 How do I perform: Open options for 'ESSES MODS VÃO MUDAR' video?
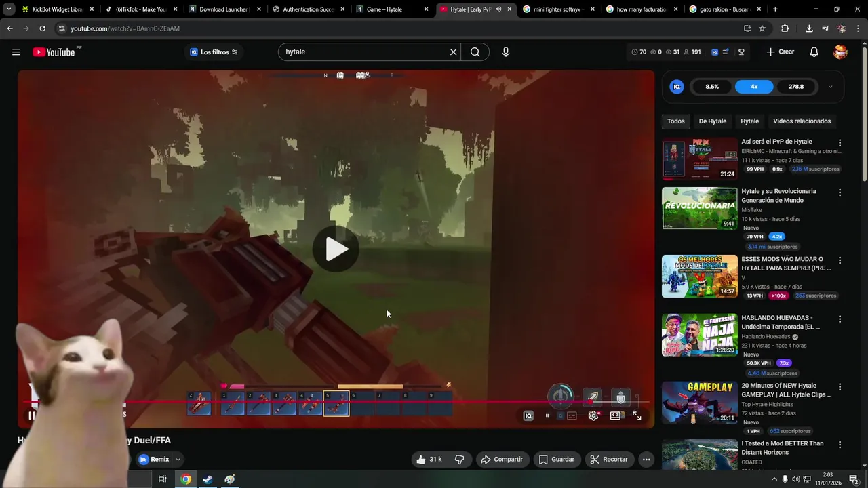pyautogui.click(x=840, y=260)
